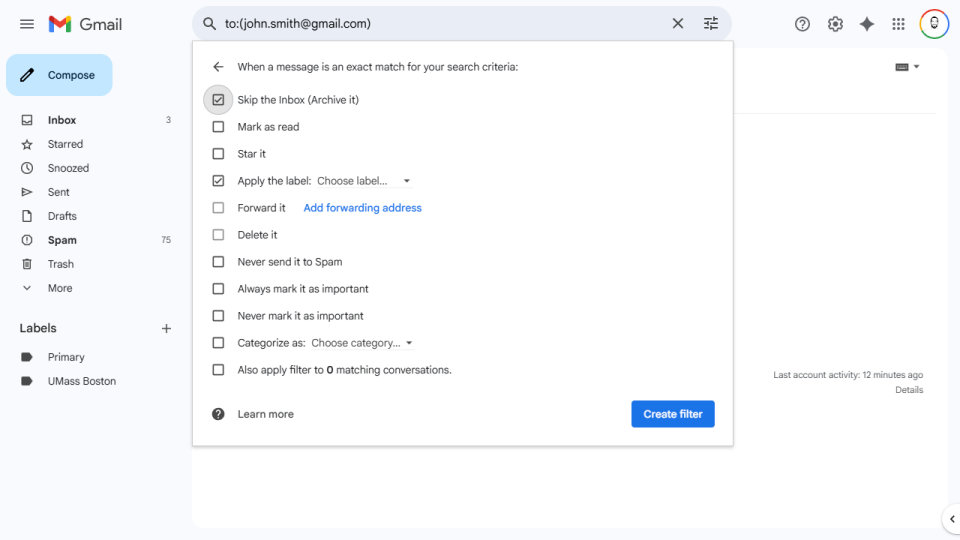Create new label with plus icon
960x540 pixels.
(x=167, y=329)
